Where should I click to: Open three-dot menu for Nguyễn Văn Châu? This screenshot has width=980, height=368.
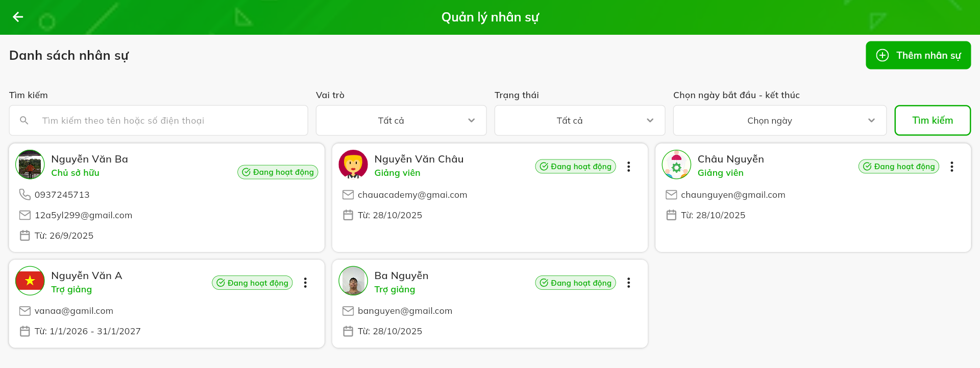628,167
